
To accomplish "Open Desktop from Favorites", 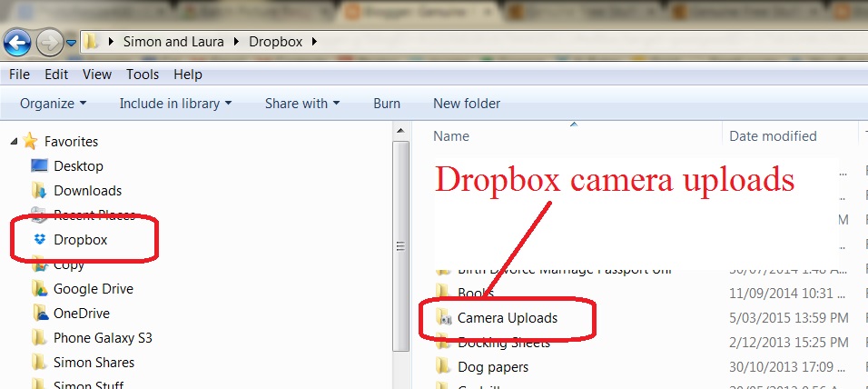I will pyautogui.click(x=78, y=166).
